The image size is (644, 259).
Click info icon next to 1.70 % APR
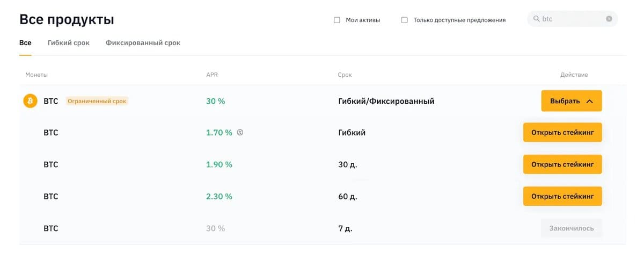[x=240, y=133]
